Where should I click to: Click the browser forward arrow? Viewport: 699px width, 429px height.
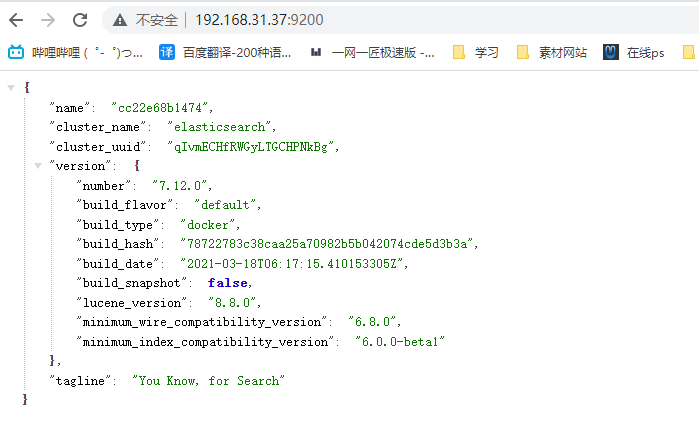tap(48, 20)
